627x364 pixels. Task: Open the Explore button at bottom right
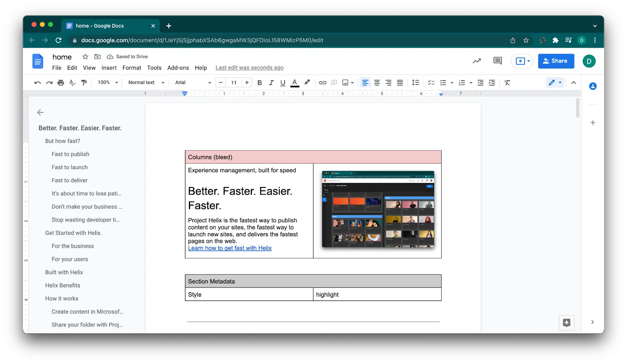pyautogui.click(x=567, y=323)
